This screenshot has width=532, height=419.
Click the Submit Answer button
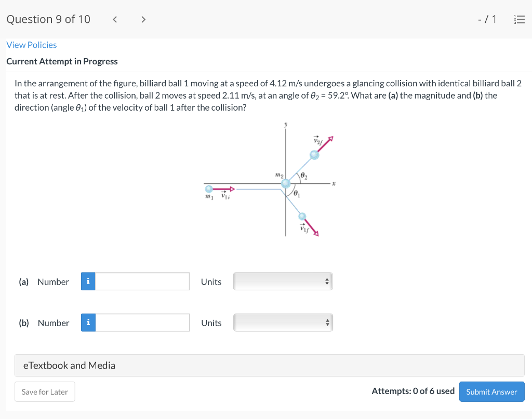pos(491,391)
